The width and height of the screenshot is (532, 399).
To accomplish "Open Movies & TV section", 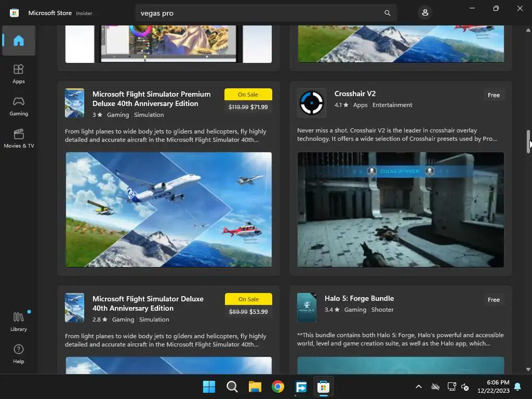I will pyautogui.click(x=19, y=138).
